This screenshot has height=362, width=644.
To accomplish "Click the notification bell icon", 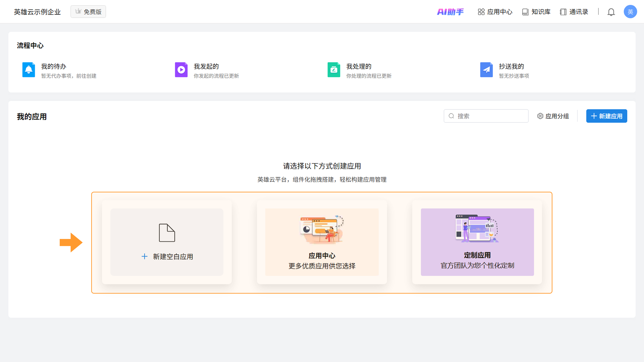I will [611, 12].
